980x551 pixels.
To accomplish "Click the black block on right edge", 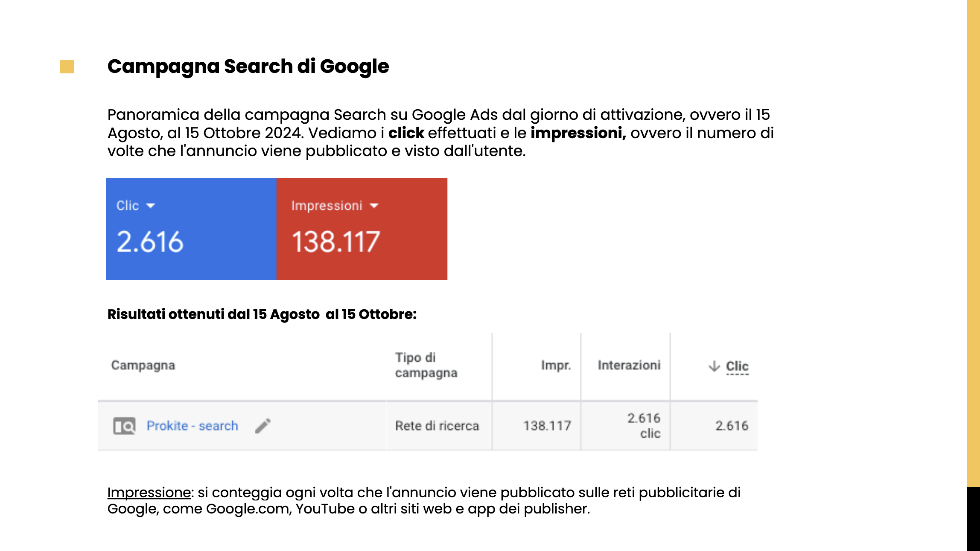I will click(973, 519).
